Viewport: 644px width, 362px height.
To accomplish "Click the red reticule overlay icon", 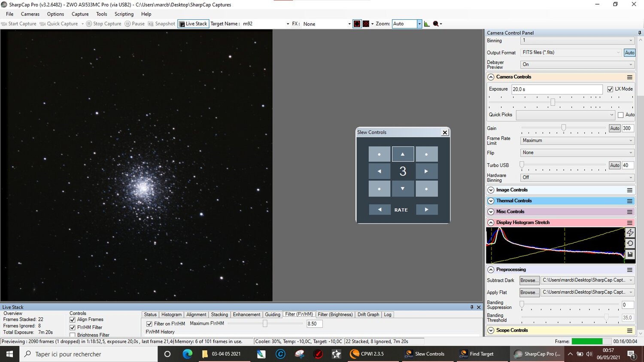I will 357,24.
